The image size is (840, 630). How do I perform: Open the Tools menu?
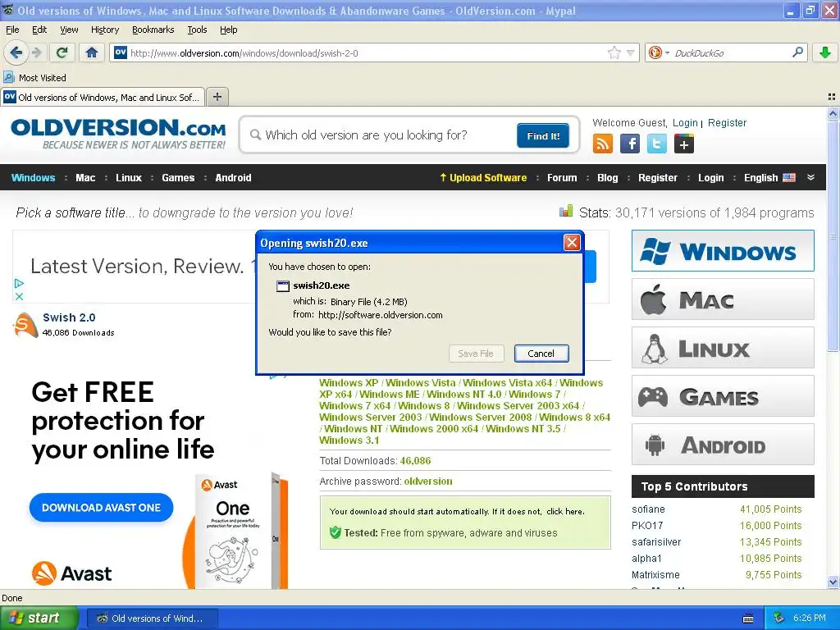coord(197,30)
